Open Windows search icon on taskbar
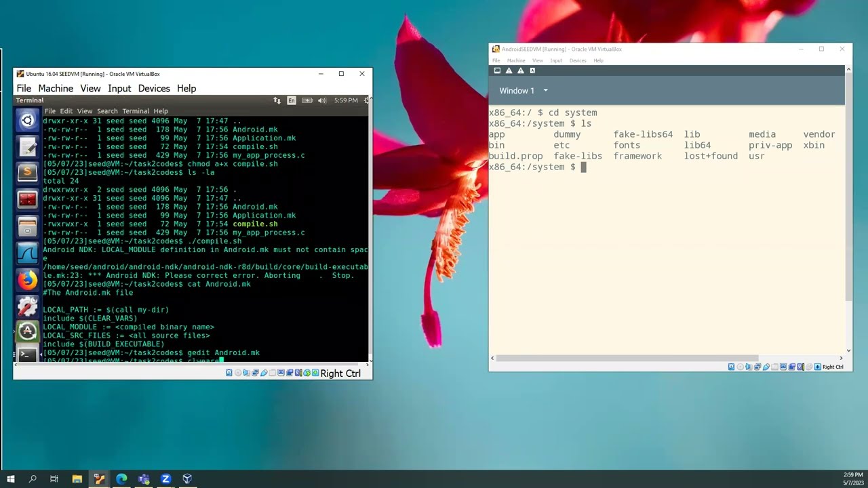This screenshot has height=488, width=868. pos(33,479)
